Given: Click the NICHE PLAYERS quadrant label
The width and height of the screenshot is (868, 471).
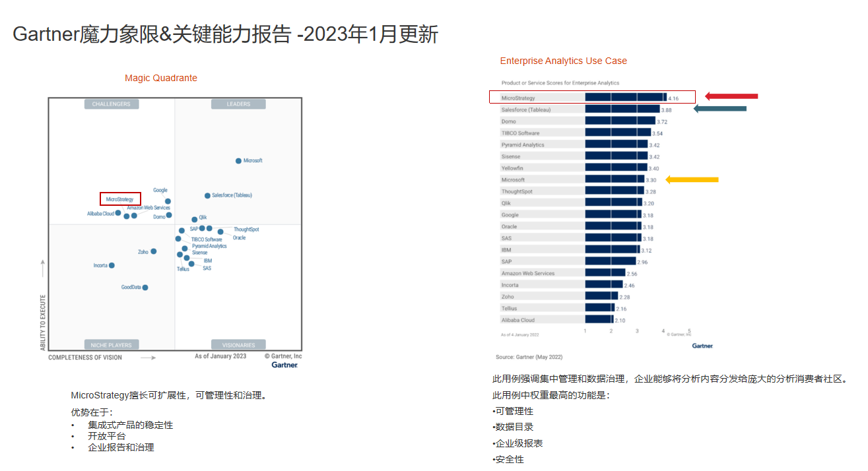Looking at the screenshot, I should (111, 345).
